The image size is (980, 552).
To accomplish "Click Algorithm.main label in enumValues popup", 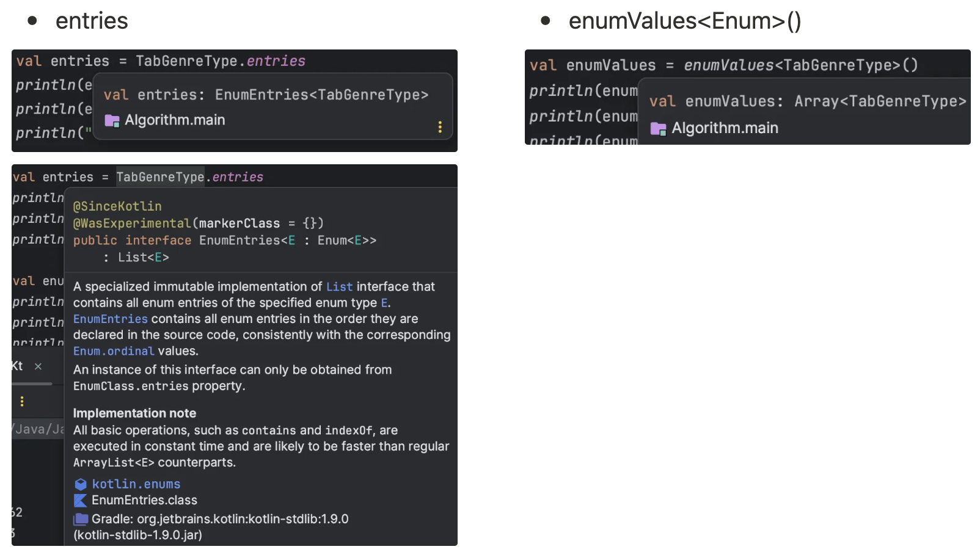I will click(x=725, y=128).
